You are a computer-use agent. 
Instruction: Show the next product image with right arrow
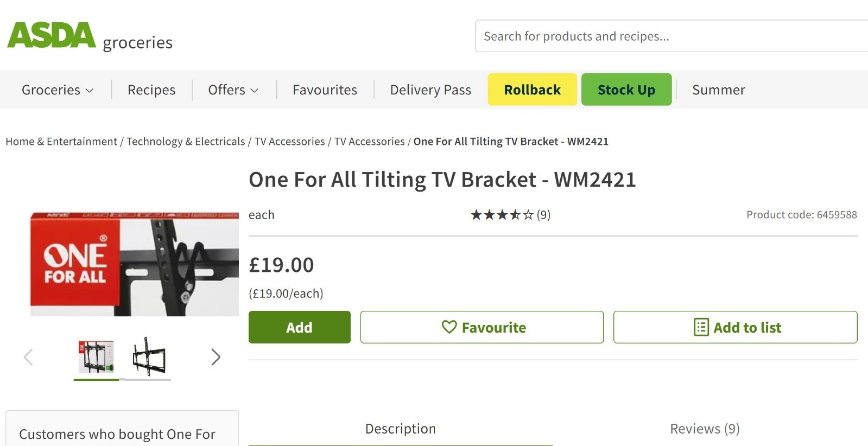point(216,357)
